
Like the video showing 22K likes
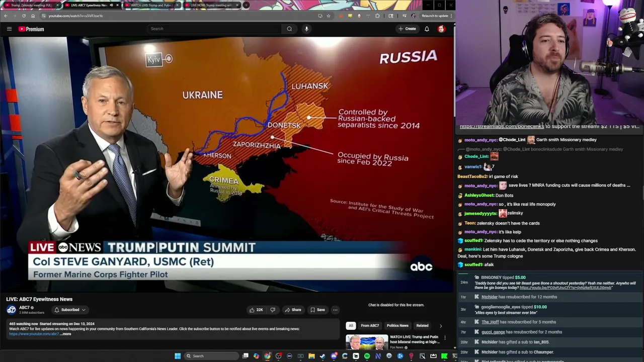click(x=256, y=310)
